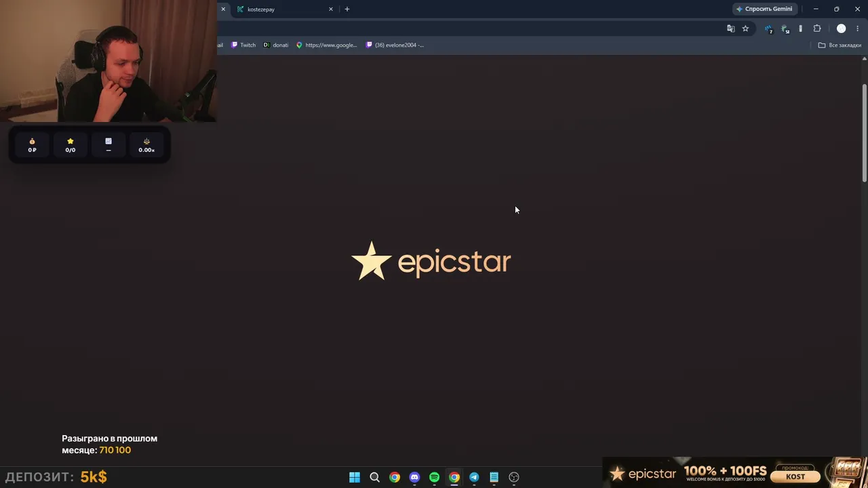Click the yellow star 0/0 widget
This screenshot has width=868, height=488.
tap(70, 145)
